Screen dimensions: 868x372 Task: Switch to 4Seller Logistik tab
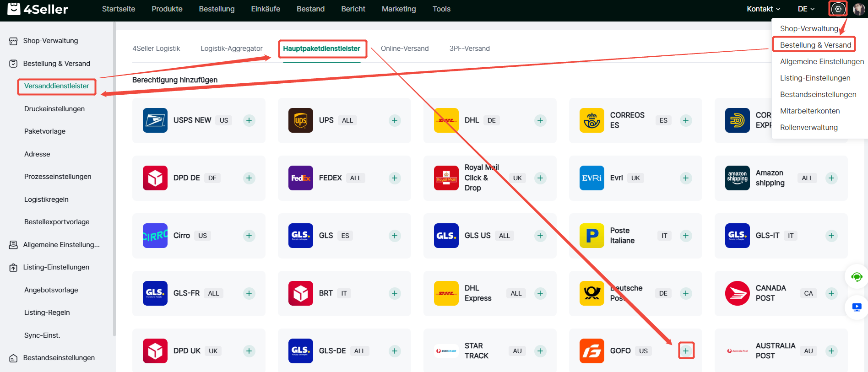pyautogui.click(x=156, y=49)
